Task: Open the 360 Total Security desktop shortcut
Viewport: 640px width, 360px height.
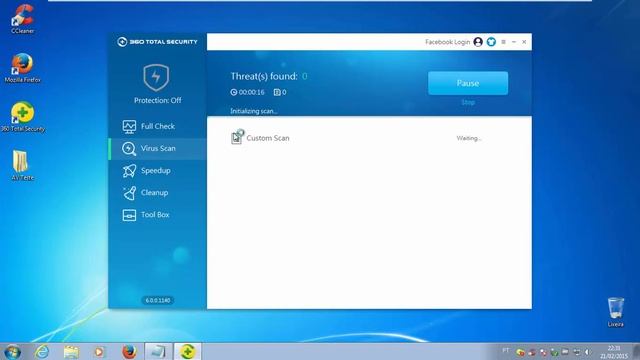Action: 22,117
